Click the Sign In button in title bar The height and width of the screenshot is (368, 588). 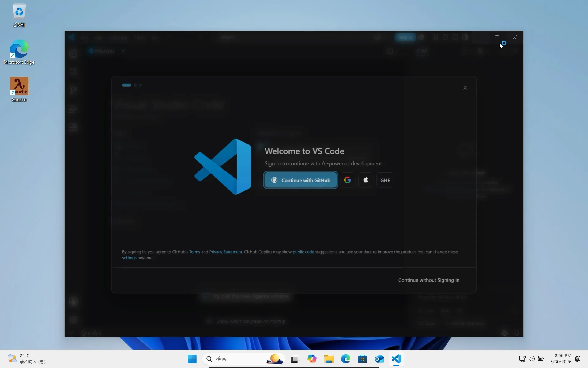405,37
